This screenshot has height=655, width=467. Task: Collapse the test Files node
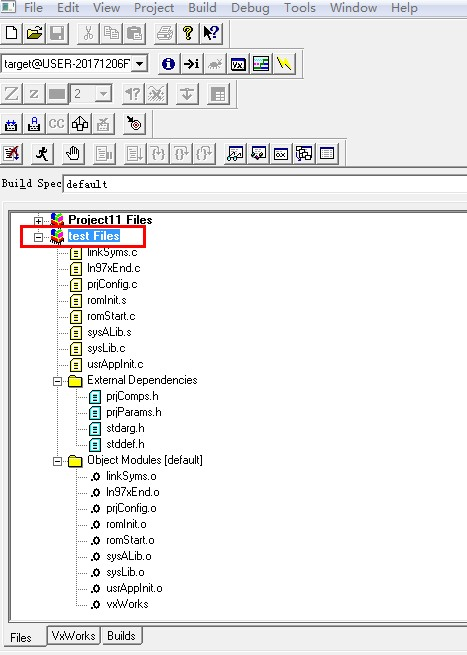click(38, 237)
